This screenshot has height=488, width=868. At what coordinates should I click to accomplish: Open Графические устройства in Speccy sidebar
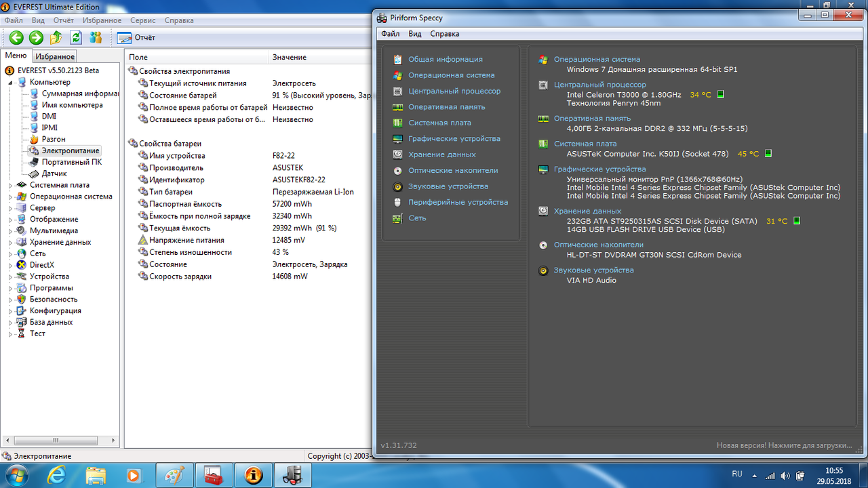click(454, 138)
